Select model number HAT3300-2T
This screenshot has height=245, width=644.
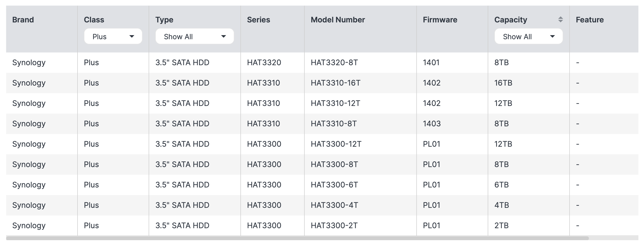tap(334, 225)
